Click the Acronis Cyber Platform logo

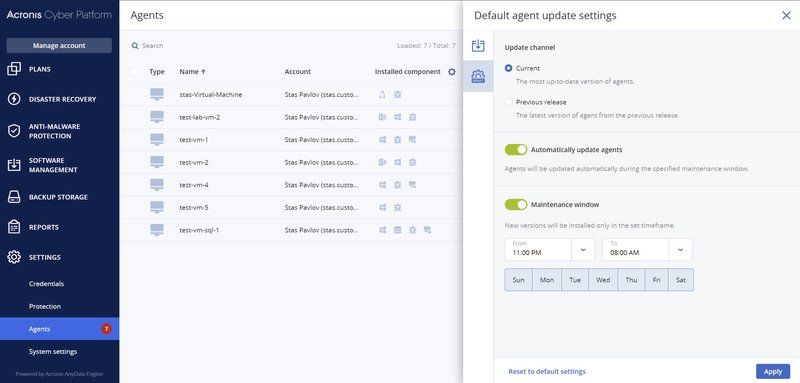click(59, 15)
